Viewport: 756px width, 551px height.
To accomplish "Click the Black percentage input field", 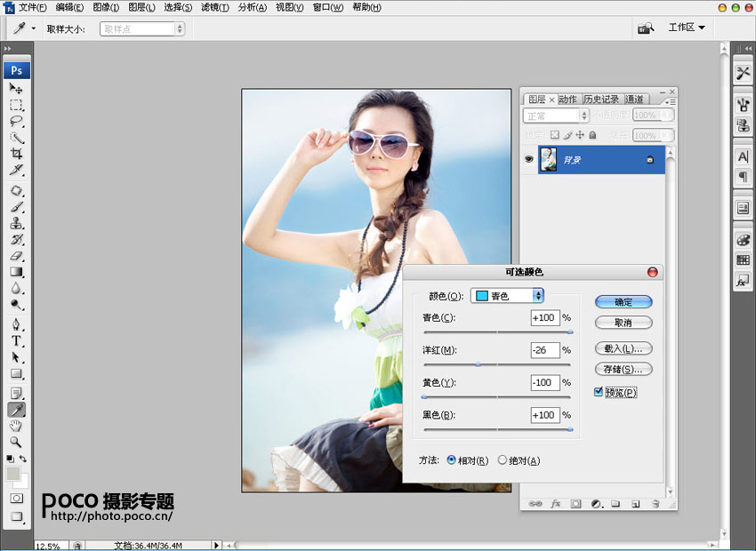I will pyautogui.click(x=544, y=415).
